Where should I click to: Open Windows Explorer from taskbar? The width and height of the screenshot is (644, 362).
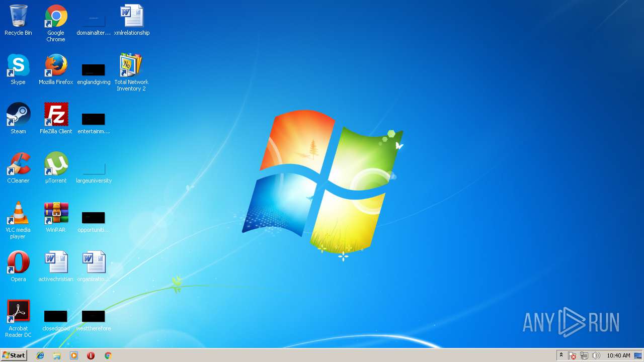click(57, 355)
